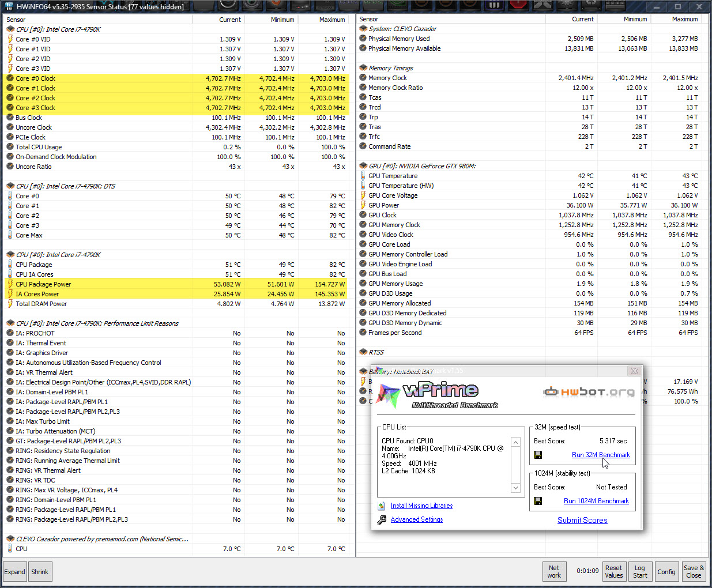This screenshot has height=588, width=712.
Task: Click left Maximum column header
Action: pos(323,20)
